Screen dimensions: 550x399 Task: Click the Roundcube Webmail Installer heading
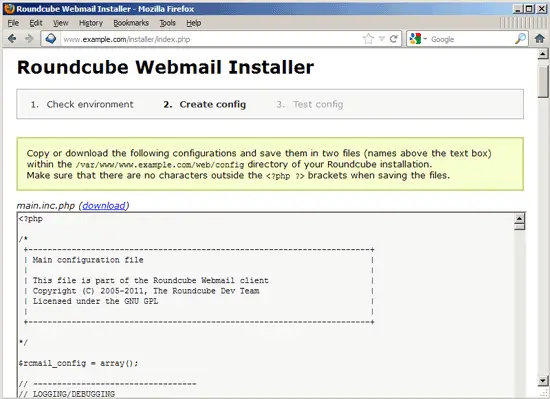pos(165,67)
